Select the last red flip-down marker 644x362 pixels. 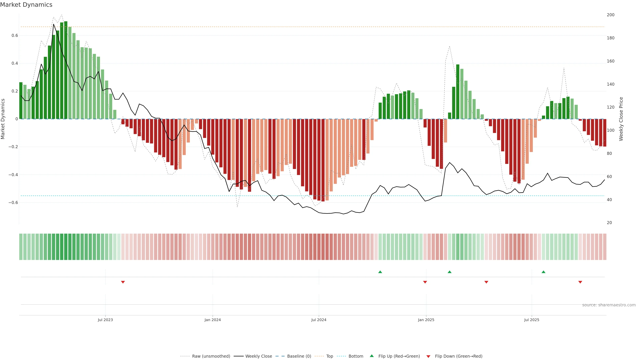point(580,282)
